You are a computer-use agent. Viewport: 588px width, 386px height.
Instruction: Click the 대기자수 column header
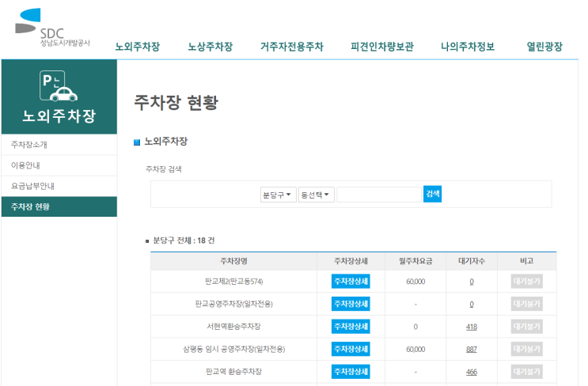[x=472, y=261]
